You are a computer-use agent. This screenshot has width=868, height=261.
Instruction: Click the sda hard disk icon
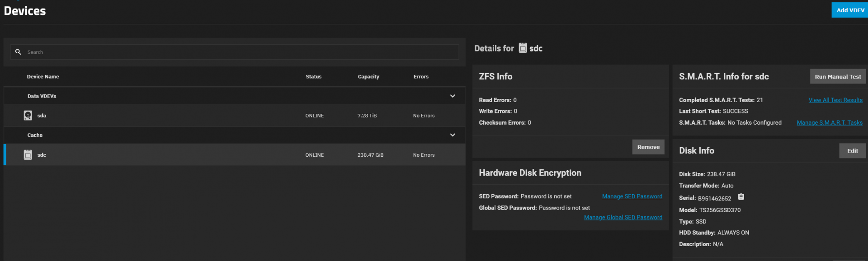(28, 116)
